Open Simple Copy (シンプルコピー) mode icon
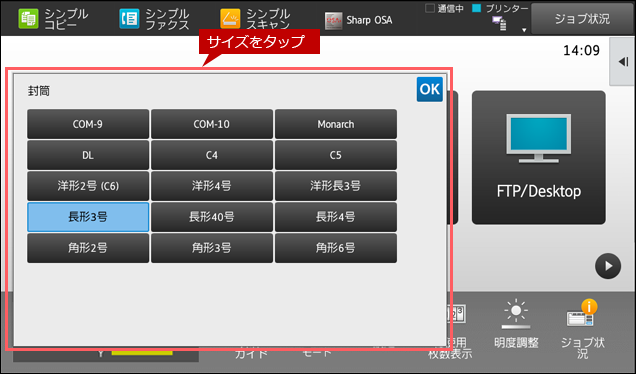The height and width of the screenshot is (374, 636). [x=28, y=19]
